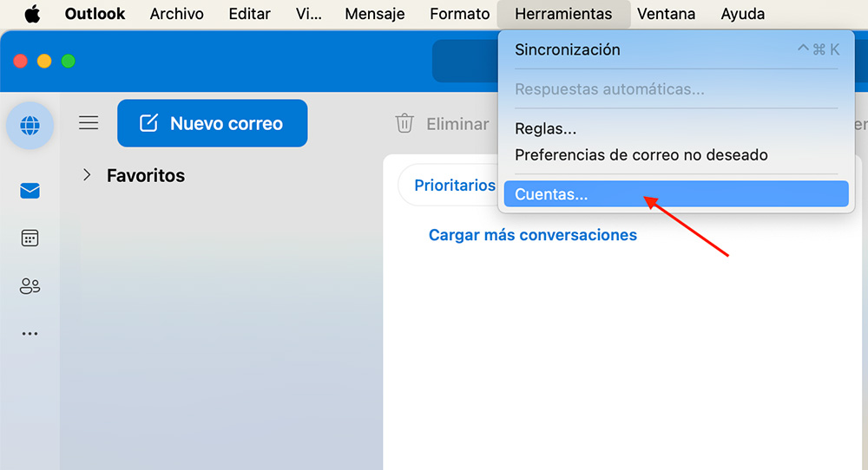Expand the Favoritos section

87,175
